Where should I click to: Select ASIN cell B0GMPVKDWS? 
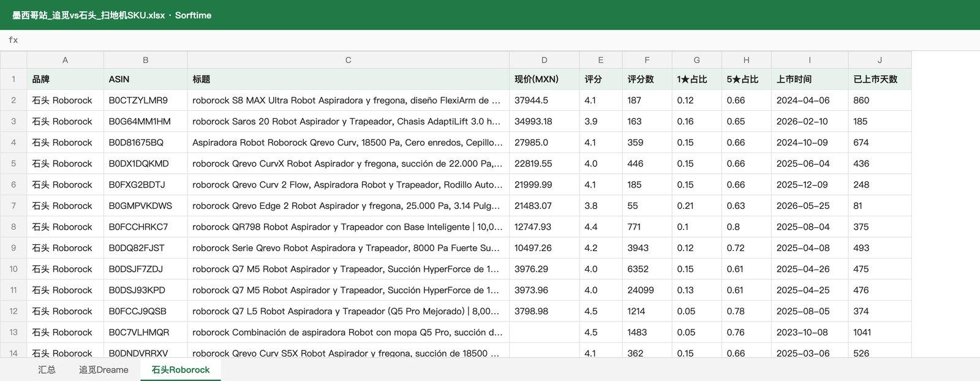tap(145, 206)
